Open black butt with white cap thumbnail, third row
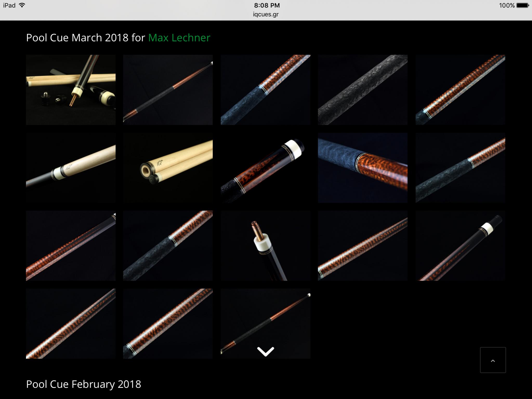This screenshot has height=399, width=532. pyautogui.click(x=460, y=246)
